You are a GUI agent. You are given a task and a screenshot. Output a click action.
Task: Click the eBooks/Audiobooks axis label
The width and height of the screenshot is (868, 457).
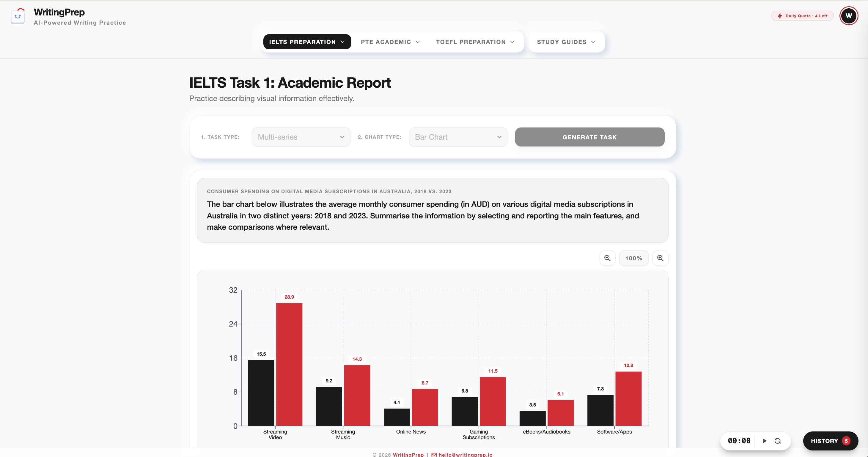pos(547,432)
